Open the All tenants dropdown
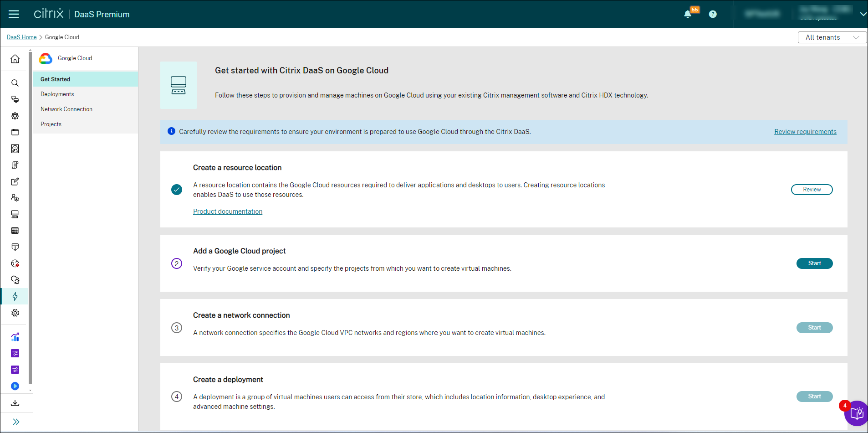Image resolution: width=868 pixels, height=433 pixels. click(x=832, y=37)
